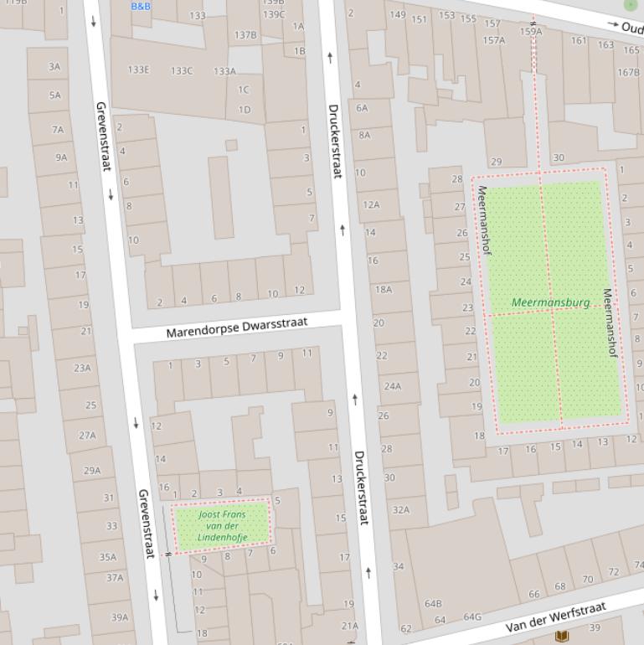Select building number 167B
This screenshot has width=644, height=645.
click(x=628, y=72)
